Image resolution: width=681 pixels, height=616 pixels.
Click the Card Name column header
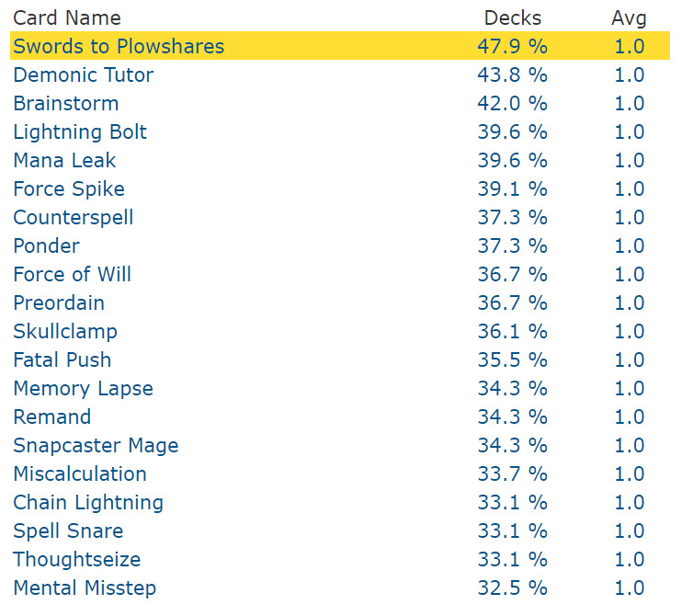(x=67, y=17)
